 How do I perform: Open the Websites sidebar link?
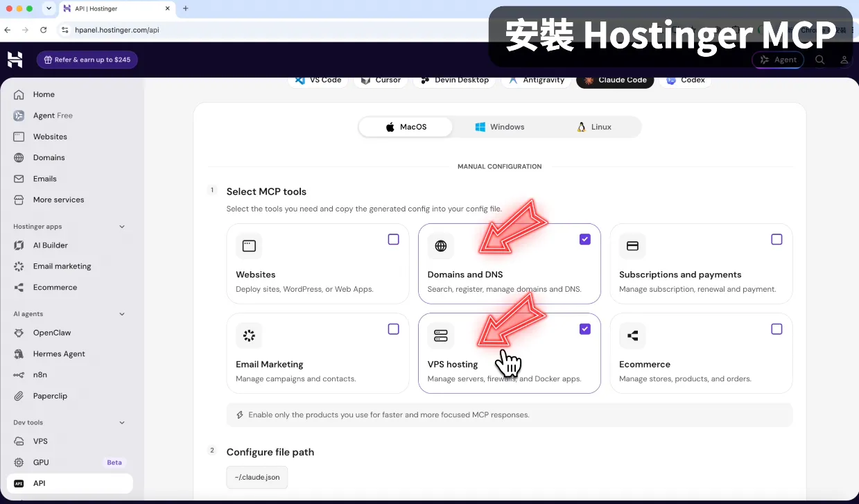(51, 137)
